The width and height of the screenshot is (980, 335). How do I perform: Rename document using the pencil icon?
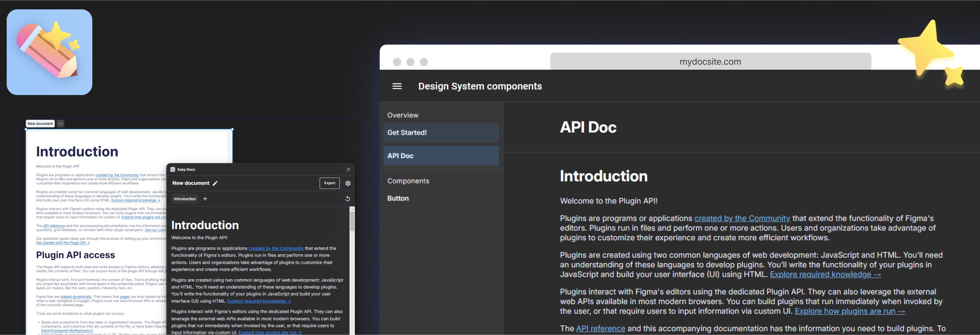215,183
